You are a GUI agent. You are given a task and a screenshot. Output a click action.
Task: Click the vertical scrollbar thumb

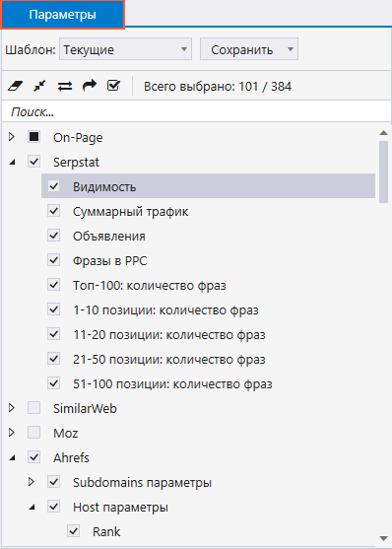tap(383, 172)
